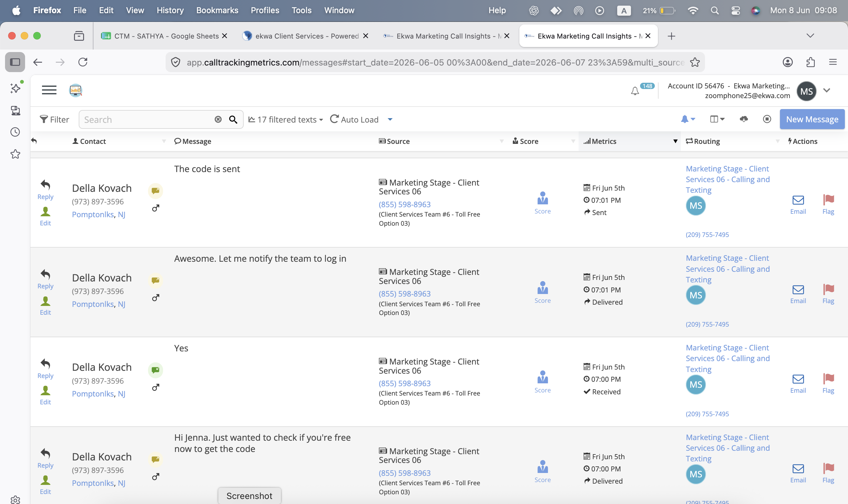Edit contact on 'Awesome' message row
The width and height of the screenshot is (848, 504).
45,306
